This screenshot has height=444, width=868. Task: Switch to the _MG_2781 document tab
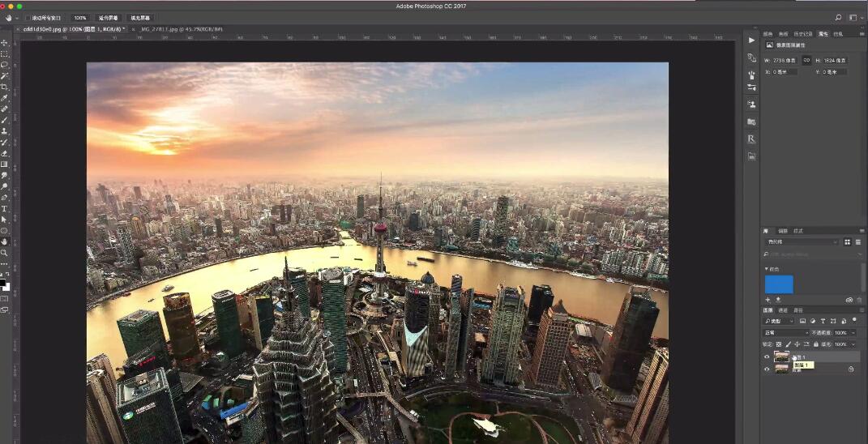182,29
